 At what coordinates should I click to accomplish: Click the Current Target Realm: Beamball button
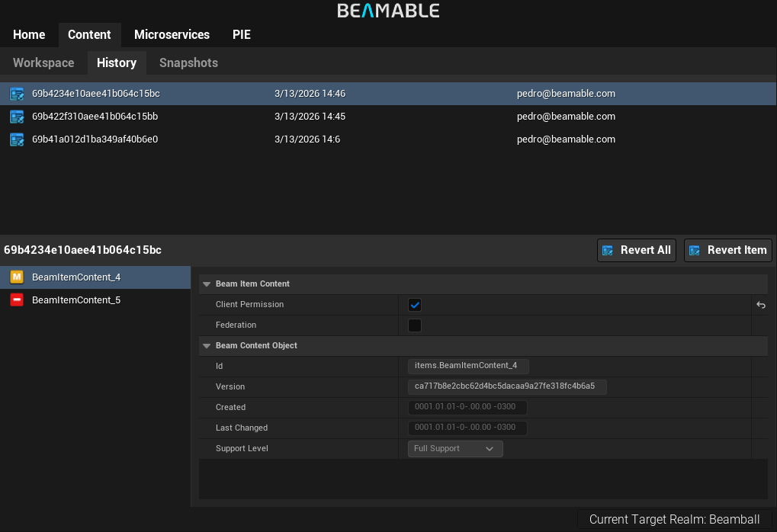coord(674,519)
